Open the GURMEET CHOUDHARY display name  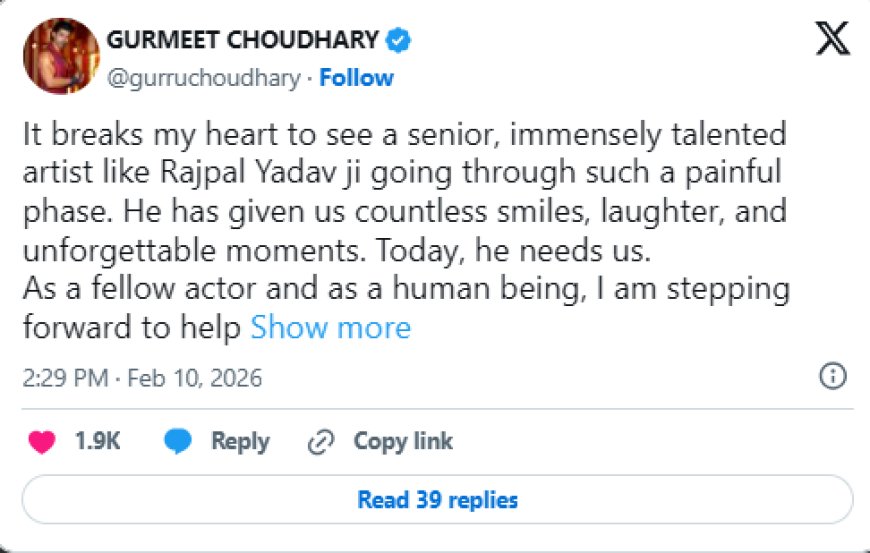pyautogui.click(x=242, y=41)
